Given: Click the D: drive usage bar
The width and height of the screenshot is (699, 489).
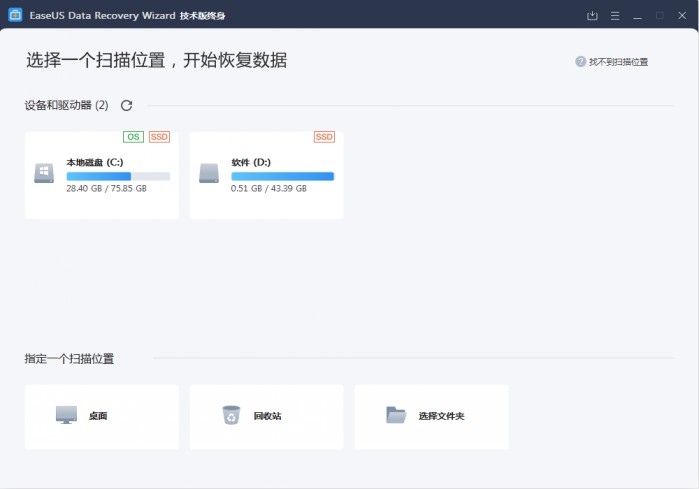Looking at the screenshot, I should point(282,177).
